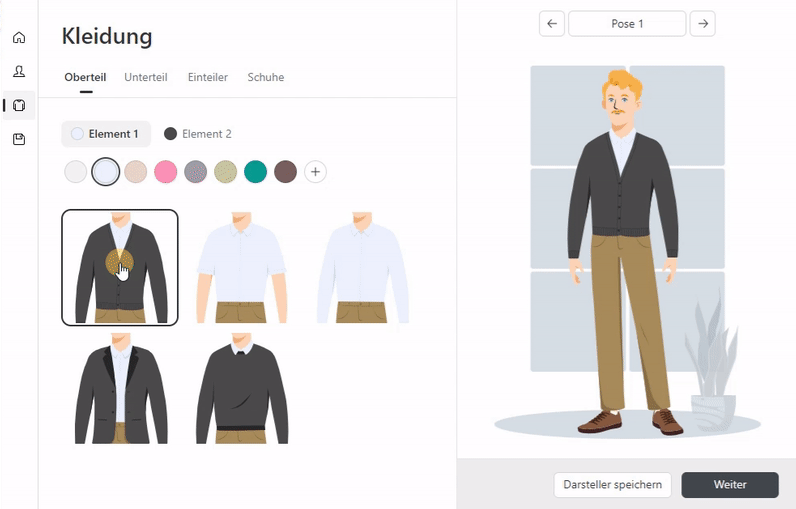Screen dimensions: 796x509
Task: Go to next pose with right arrow
Action: pos(703,24)
